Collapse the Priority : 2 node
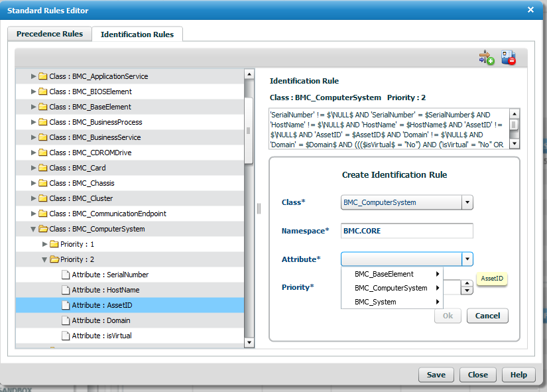The height and width of the screenshot is (392, 547). coord(44,260)
